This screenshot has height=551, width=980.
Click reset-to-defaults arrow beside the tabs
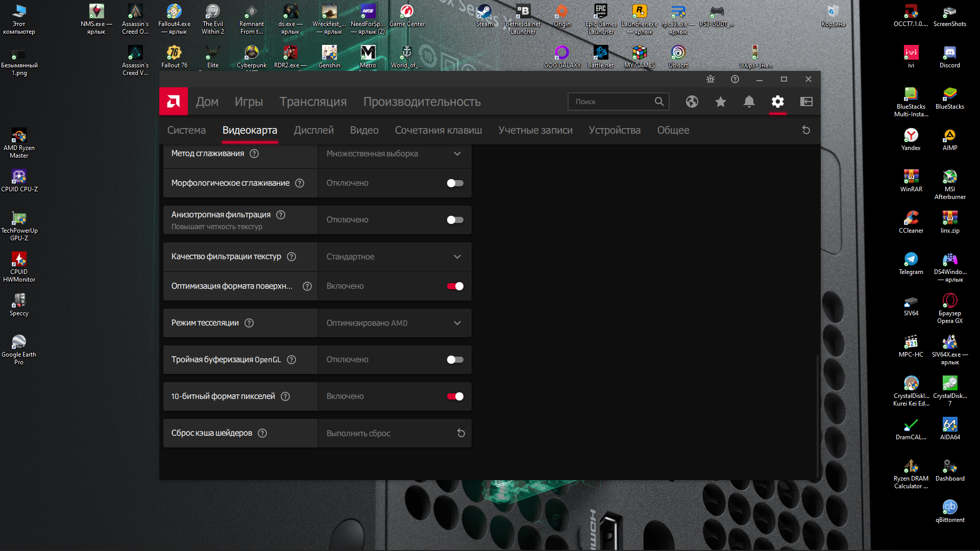click(806, 130)
